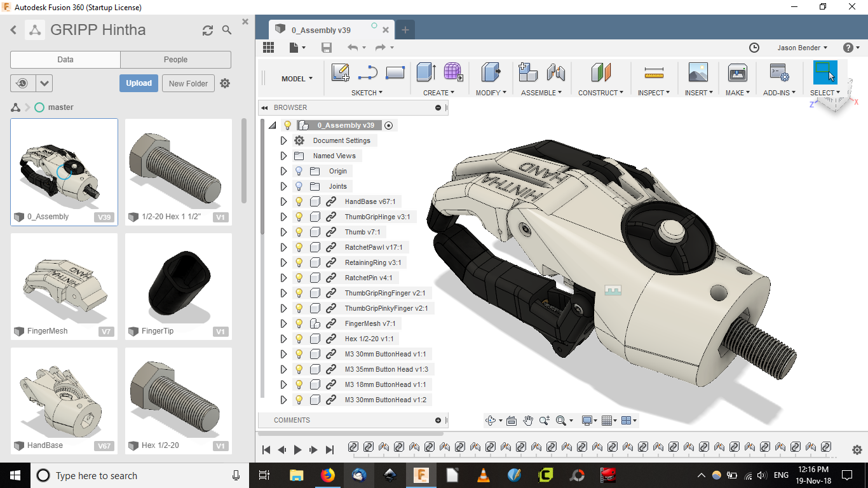The image size is (868, 488).
Task: Open timeline settings gear
Action: point(857,449)
